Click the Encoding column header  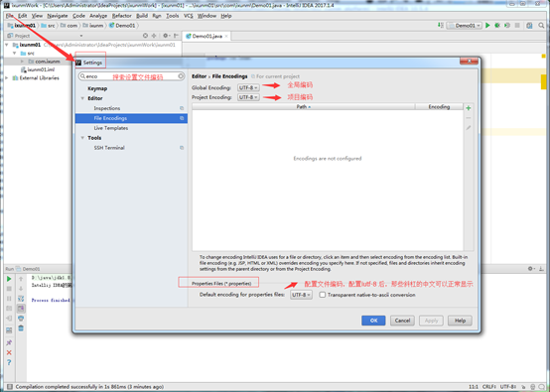pyautogui.click(x=439, y=106)
